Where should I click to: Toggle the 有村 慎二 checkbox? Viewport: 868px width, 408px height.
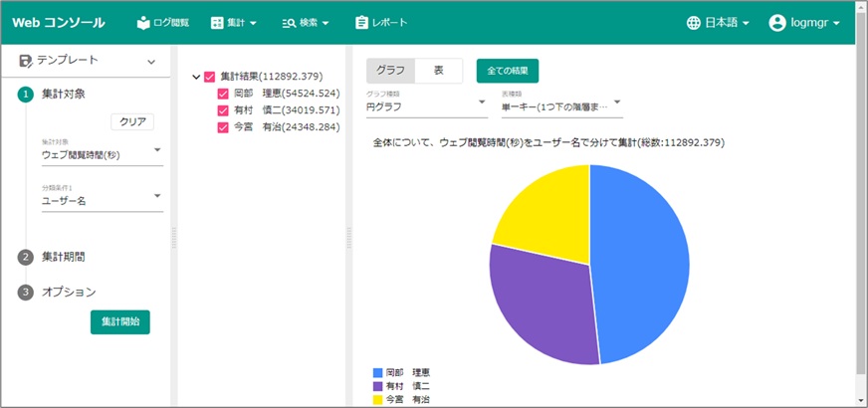(x=223, y=110)
